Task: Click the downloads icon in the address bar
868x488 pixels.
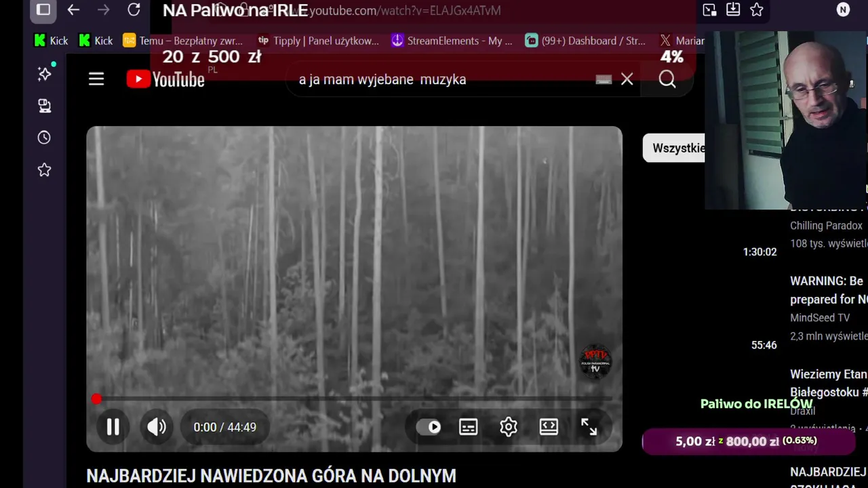Action: tap(733, 9)
